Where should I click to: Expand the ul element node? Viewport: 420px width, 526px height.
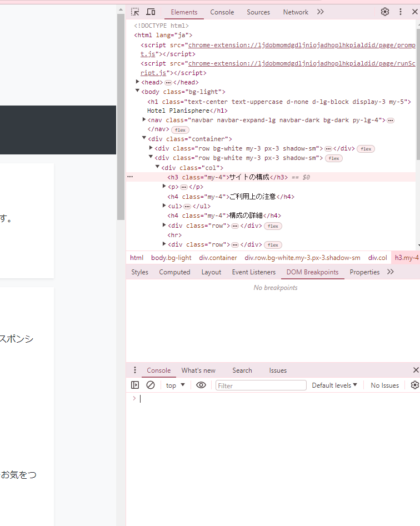[164, 206]
